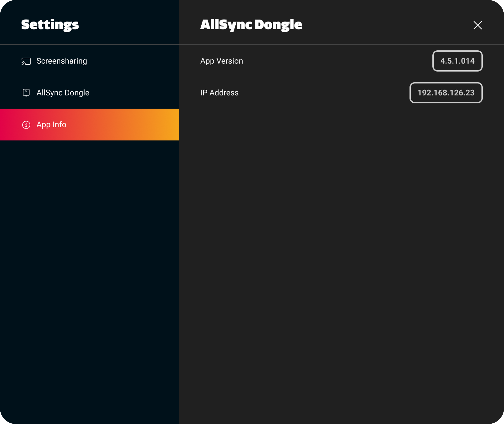Click the info icon on the highlighted row
Screen dimensions: 504x424
(26, 125)
